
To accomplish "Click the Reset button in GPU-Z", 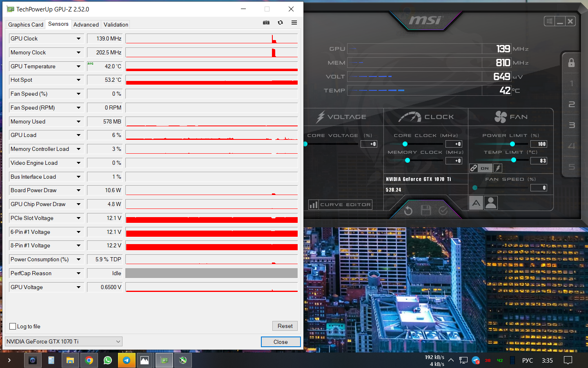I will click(285, 326).
